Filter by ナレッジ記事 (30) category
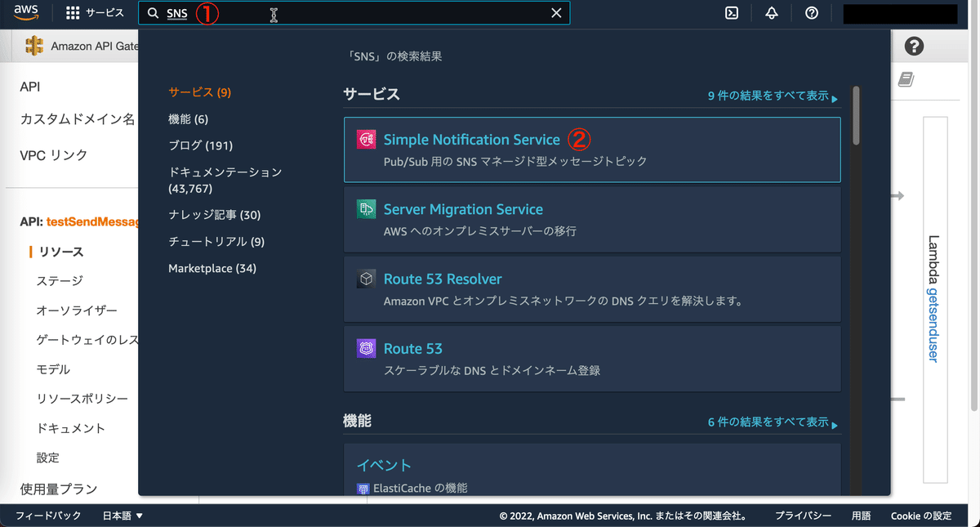Viewport: 980px width, 527px height. (214, 215)
